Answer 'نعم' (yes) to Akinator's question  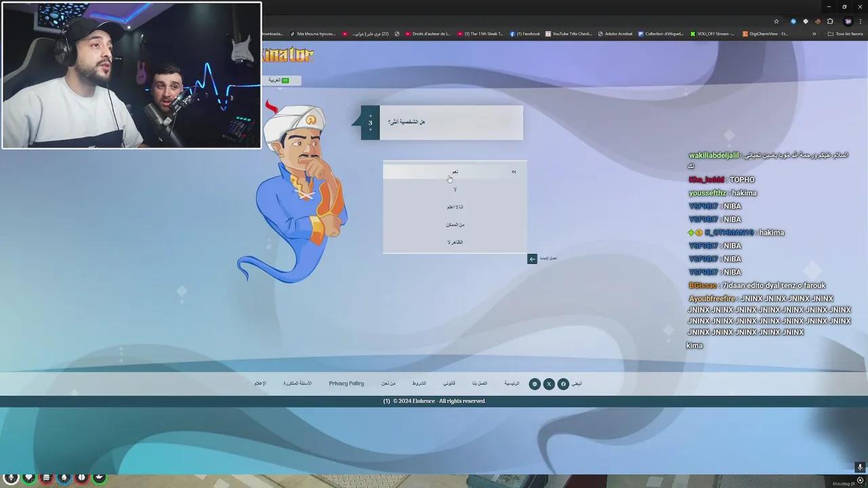454,171
